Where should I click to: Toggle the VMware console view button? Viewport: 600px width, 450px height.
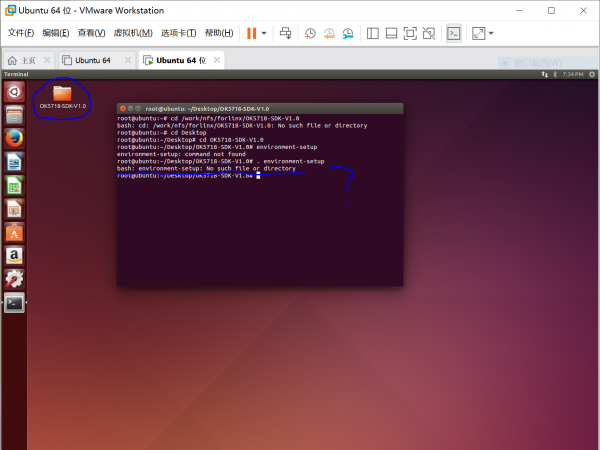tap(454, 33)
